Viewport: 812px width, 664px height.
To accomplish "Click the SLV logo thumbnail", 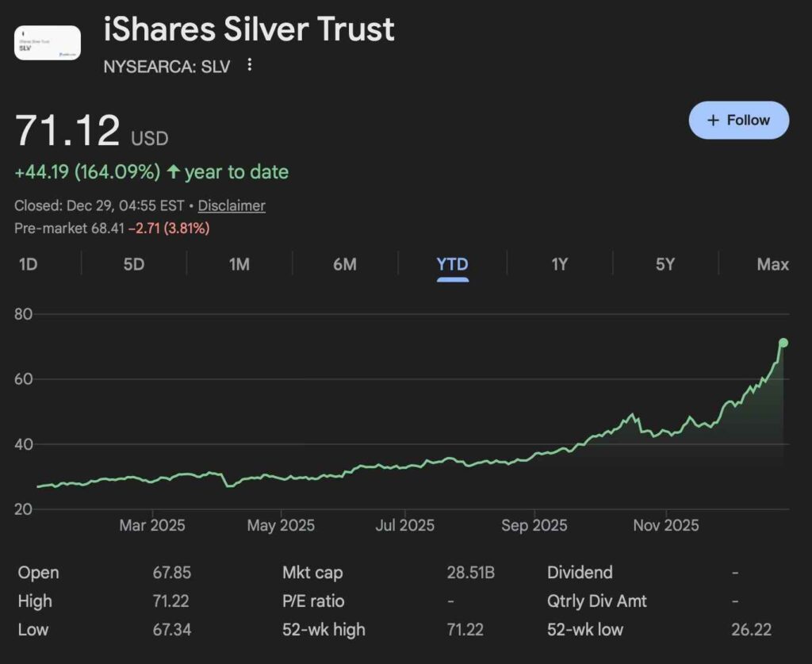I will (x=48, y=43).
